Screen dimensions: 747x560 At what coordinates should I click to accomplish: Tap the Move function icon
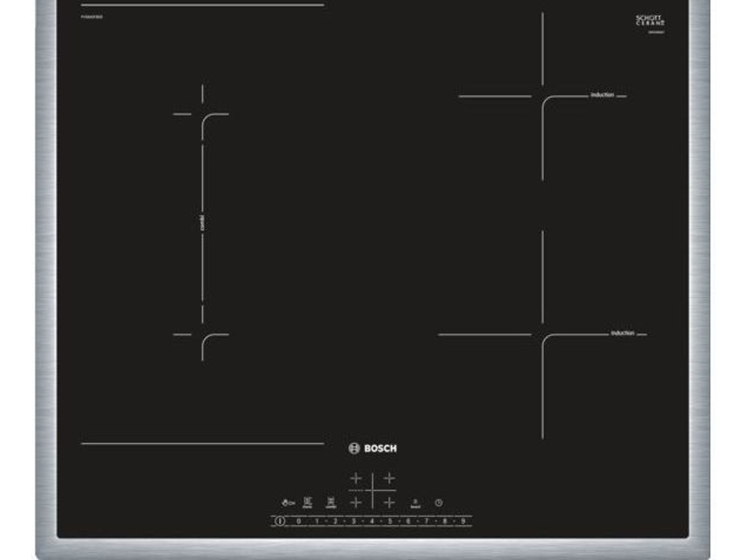(x=308, y=502)
